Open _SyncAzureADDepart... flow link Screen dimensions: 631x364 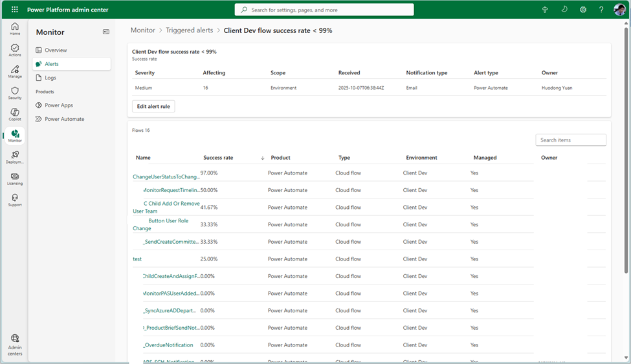[170, 310]
